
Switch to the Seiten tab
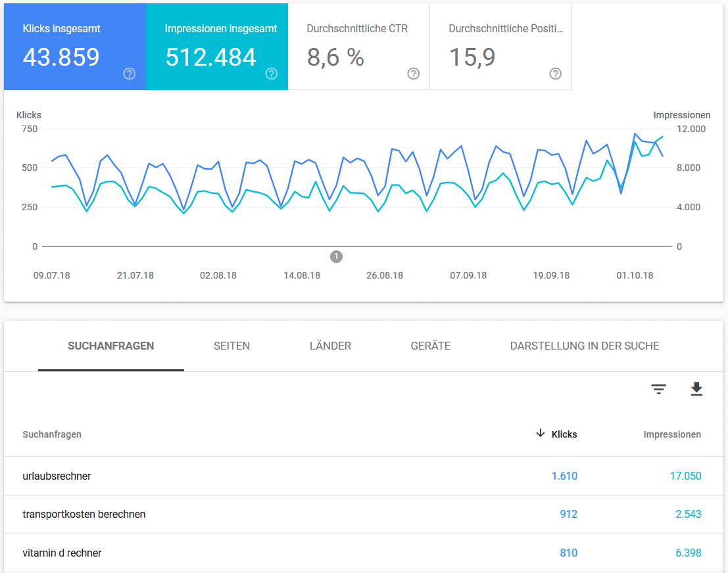(x=231, y=346)
